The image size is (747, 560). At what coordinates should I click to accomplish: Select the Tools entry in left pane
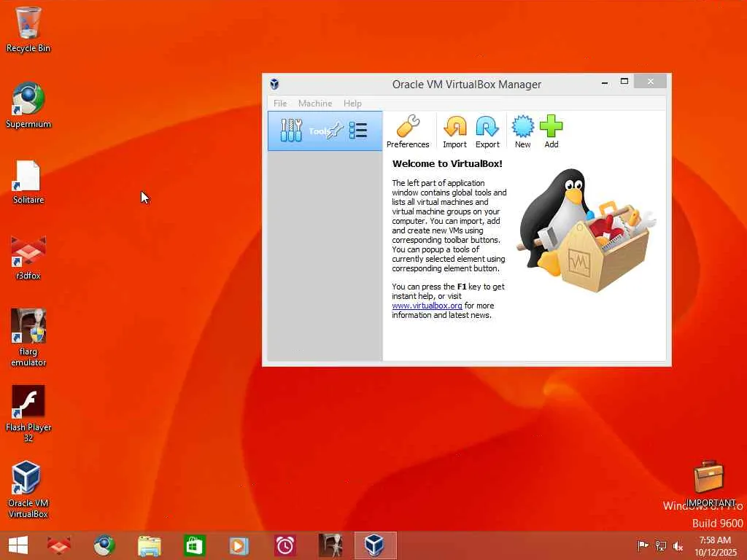[x=325, y=131]
